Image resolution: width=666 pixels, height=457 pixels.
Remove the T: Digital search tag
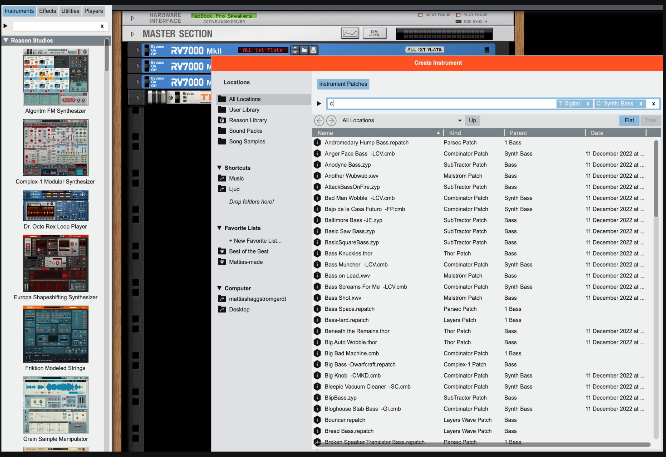[x=588, y=104]
